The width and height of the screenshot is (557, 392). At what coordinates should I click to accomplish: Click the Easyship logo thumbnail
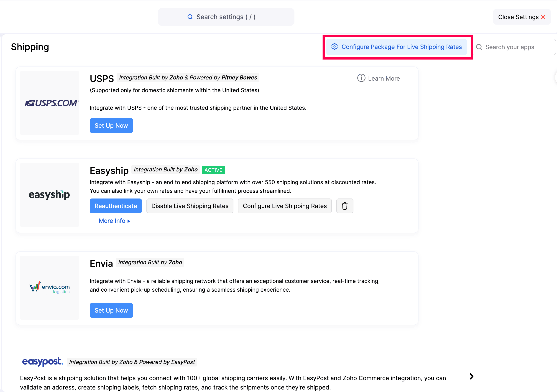click(49, 195)
